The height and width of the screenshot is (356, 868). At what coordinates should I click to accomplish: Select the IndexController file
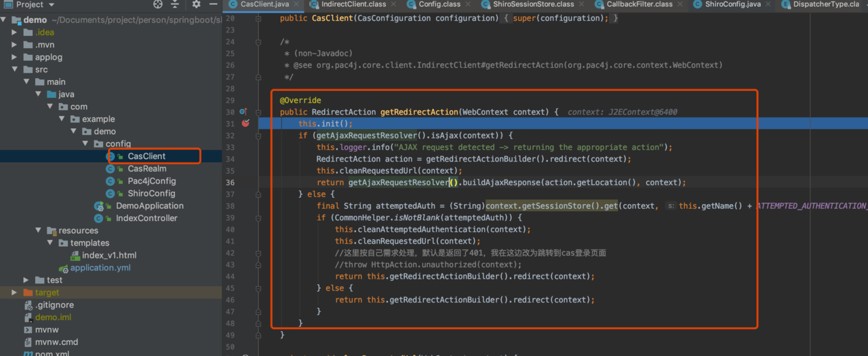tap(146, 218)
